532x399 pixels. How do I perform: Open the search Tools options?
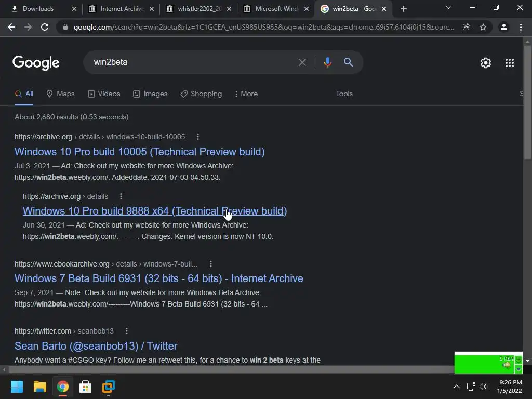(344, 94)
